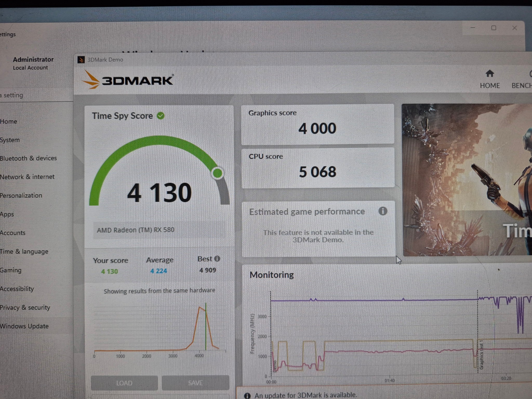Click the Time Spy preview image
The height and width of the screenshot is (399, 532).
[x=467, y=180]
